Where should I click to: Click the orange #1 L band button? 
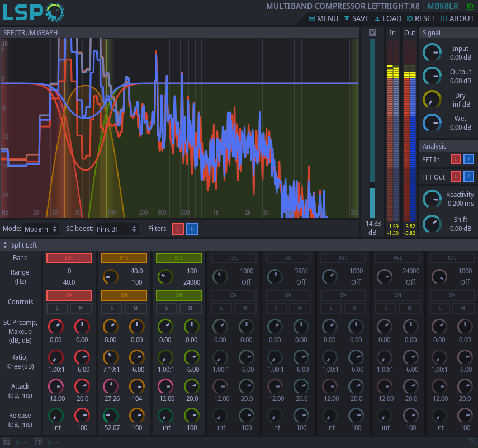pos(124,258)
